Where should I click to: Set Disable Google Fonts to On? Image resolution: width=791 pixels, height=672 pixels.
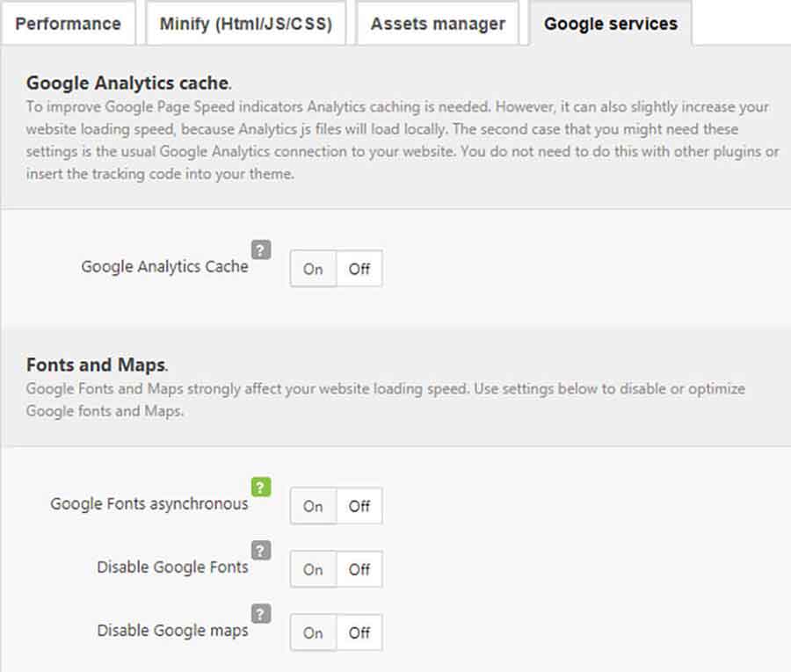point(313,569)
